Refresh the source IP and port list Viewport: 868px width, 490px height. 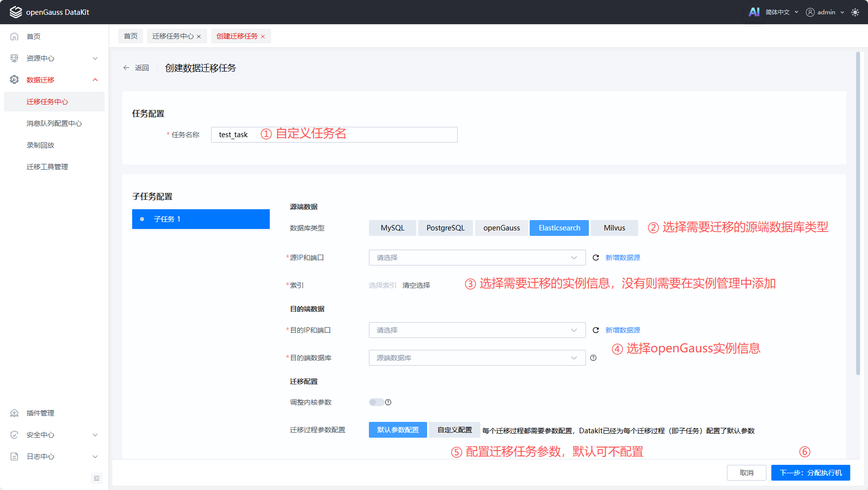pos(596,258)
